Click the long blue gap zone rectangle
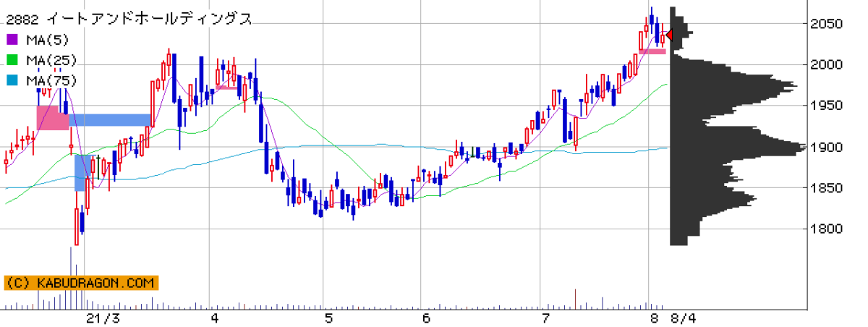Image resolution: width=868 pixels, height=327 pixels. click(x=110, y=119)
